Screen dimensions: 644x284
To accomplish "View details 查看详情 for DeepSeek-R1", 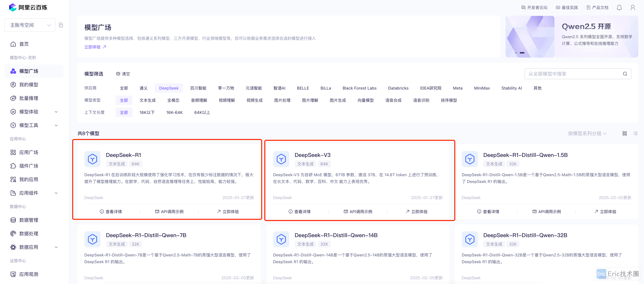I will point(111,212).
